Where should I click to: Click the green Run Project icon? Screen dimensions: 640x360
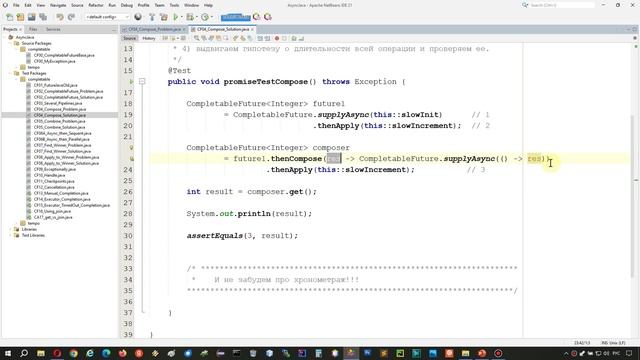[x=176, y=17]
